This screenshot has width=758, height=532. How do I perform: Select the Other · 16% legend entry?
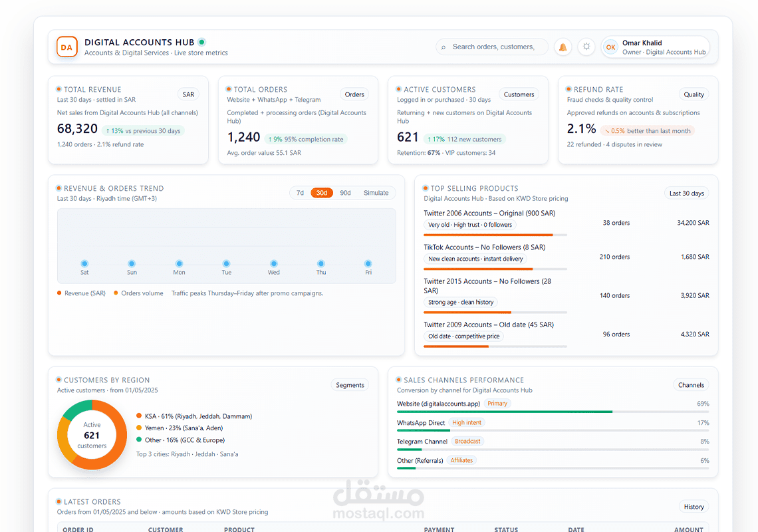point(180,440)
